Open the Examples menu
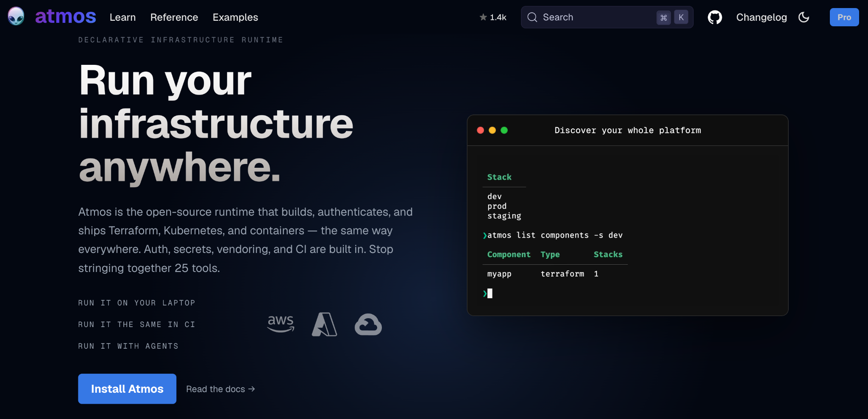The image size is (868, 419). (x=235, y=17)
